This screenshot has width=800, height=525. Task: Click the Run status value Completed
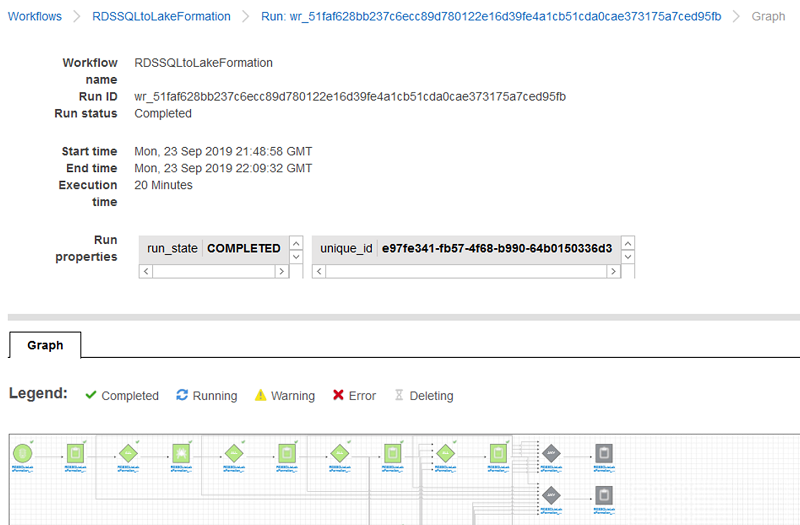coord(163,113)
